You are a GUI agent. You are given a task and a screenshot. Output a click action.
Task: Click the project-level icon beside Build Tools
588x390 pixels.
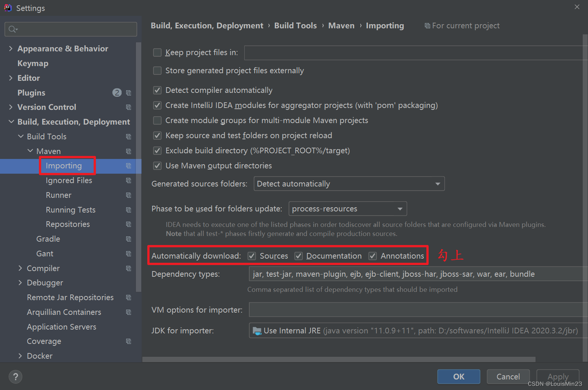tap(128, 137)
